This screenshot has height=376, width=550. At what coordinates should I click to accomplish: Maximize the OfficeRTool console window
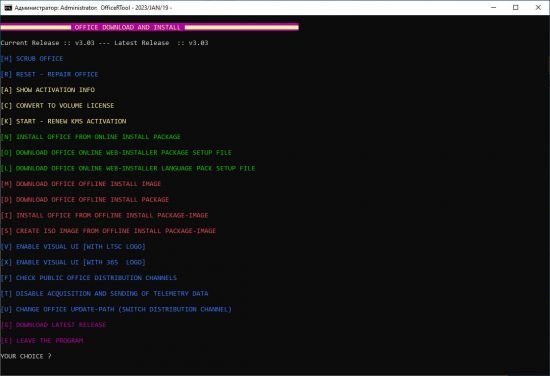coord(516,7)
